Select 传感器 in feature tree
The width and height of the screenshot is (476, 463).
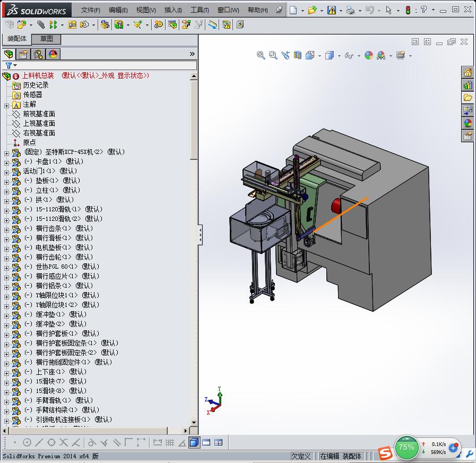[32, 95]
